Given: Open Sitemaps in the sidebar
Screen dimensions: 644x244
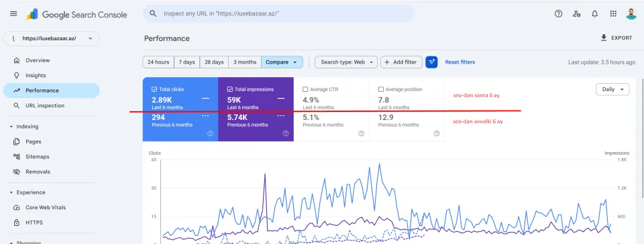Looking at the screenshot, I should pos(52,157).
